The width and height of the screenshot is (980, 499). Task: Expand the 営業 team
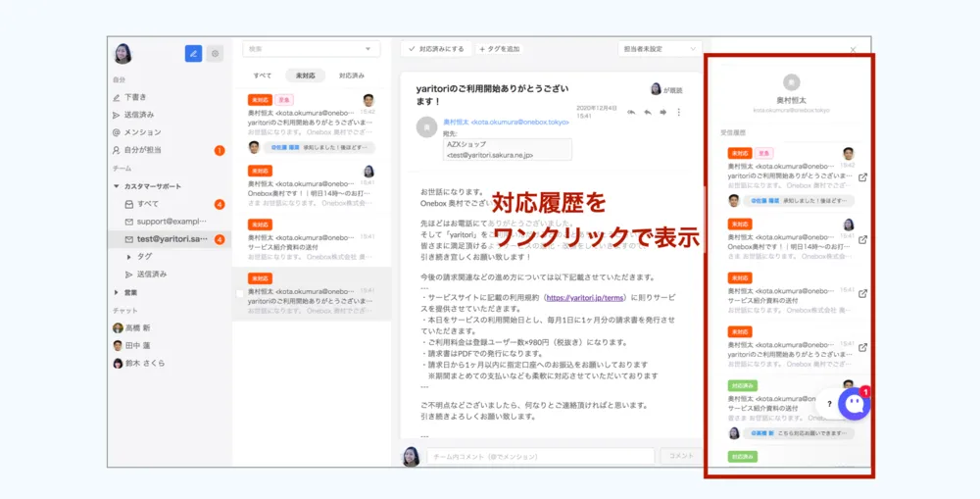(117, 292)
